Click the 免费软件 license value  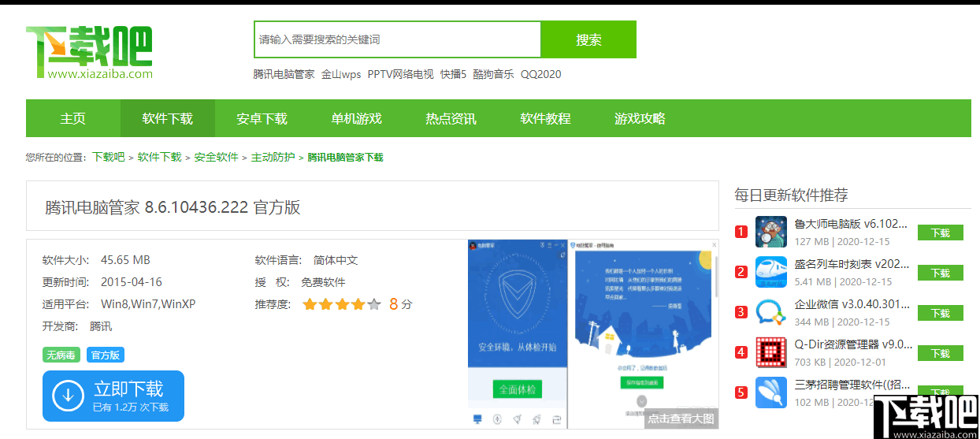323,282
